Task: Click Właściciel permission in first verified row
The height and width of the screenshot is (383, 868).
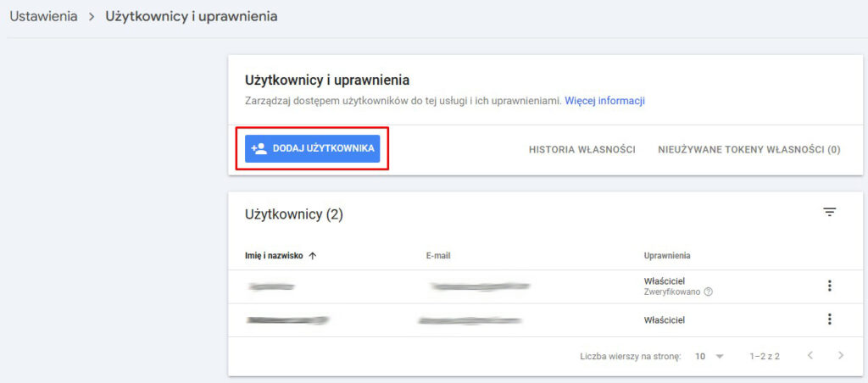Action: point(664,280)
